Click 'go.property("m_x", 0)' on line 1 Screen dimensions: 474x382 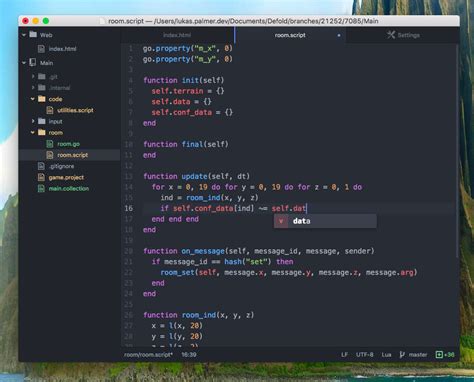[188, 48]
